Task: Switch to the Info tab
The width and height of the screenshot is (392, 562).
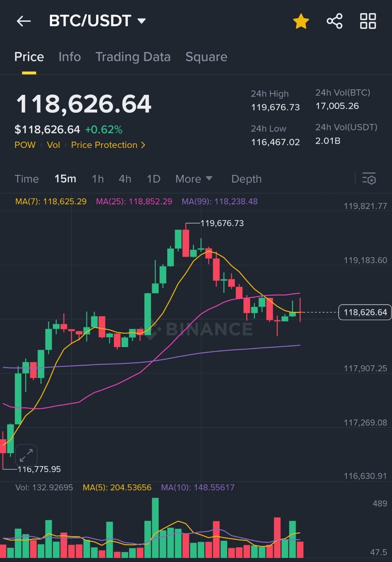Action: (x=70, y=57)
